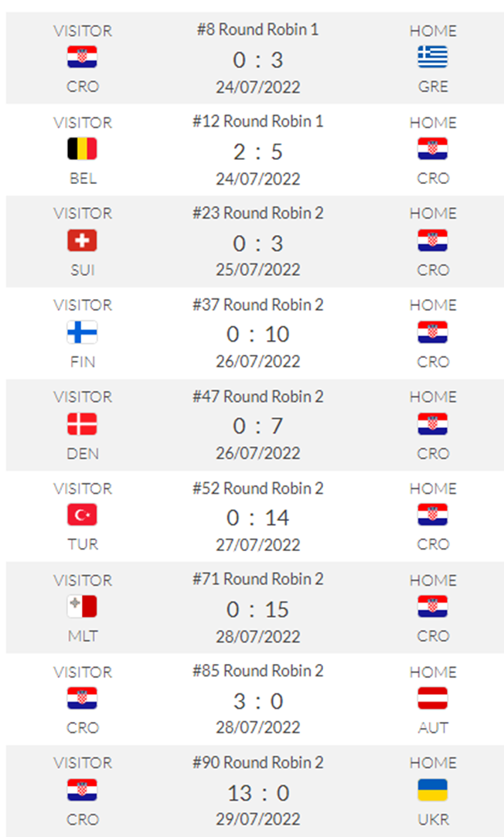This screenshot has height=837, width=504.
Task: Open the #8 Round Robin 1 game
Action: click(x=258, y=29)
